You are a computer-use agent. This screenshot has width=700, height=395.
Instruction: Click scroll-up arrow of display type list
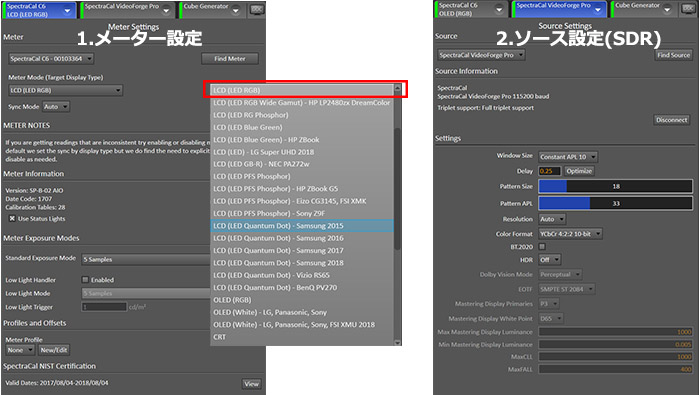click(x=397, y=88)
